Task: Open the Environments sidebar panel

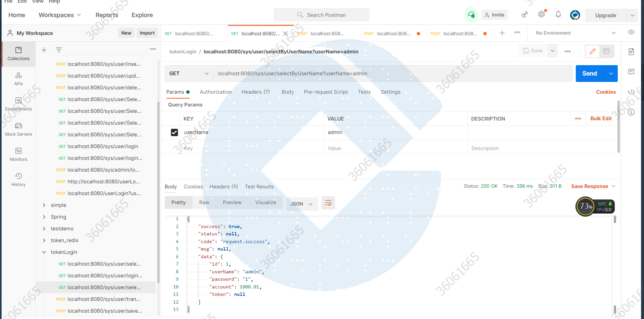Action: pos(18,104)
